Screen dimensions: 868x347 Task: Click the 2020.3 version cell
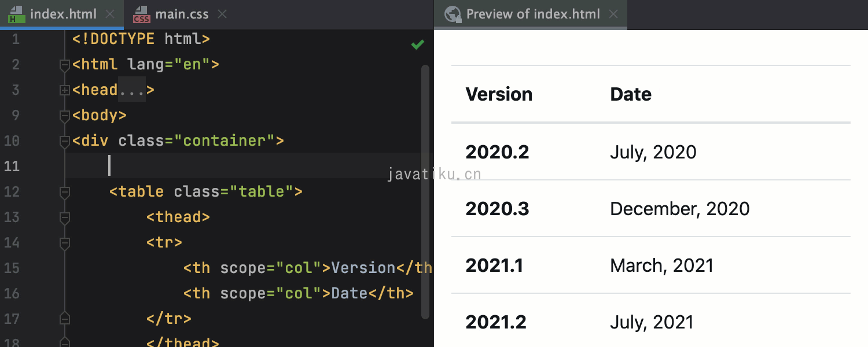click(497, 209)
